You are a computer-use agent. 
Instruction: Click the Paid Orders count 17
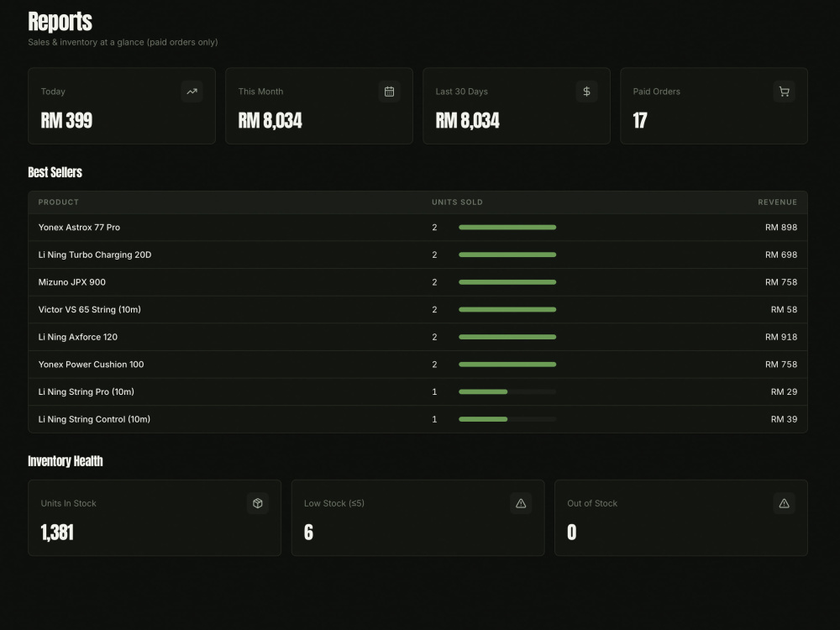click(640, 120)
